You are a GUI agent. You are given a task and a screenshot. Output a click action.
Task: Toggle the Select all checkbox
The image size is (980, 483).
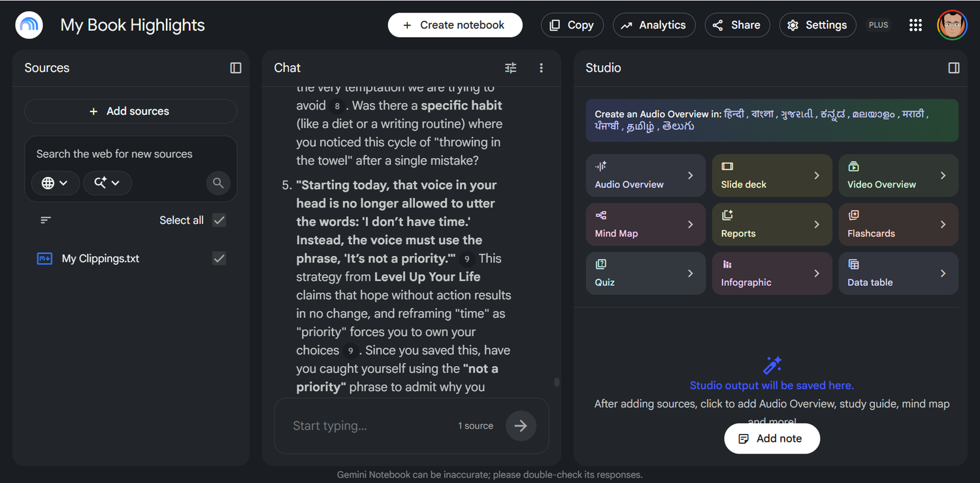pyautogui.click(x=220, y=221)
